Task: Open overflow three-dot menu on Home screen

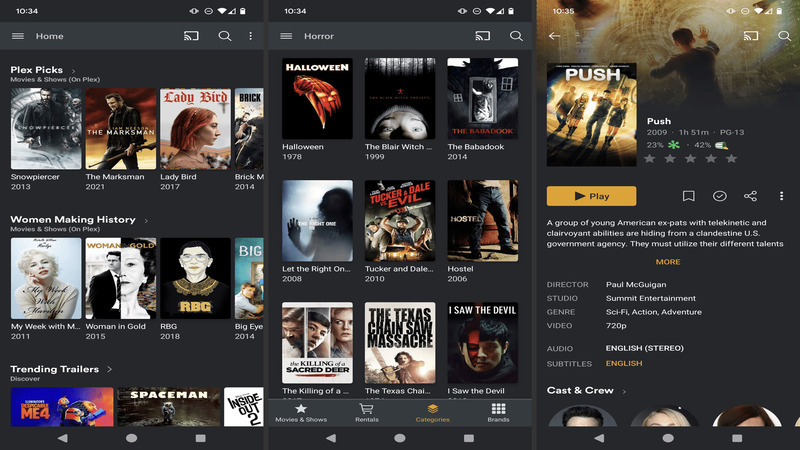Action: point(251,36)
